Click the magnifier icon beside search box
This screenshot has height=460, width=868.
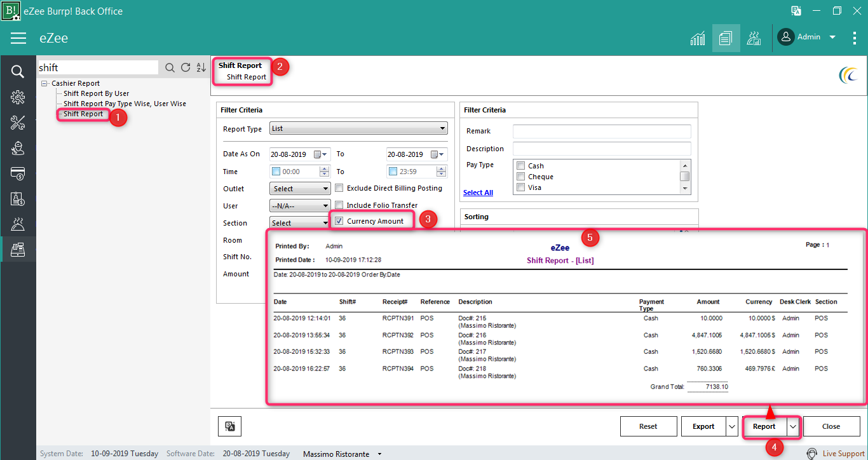click(x=170, y=68)
